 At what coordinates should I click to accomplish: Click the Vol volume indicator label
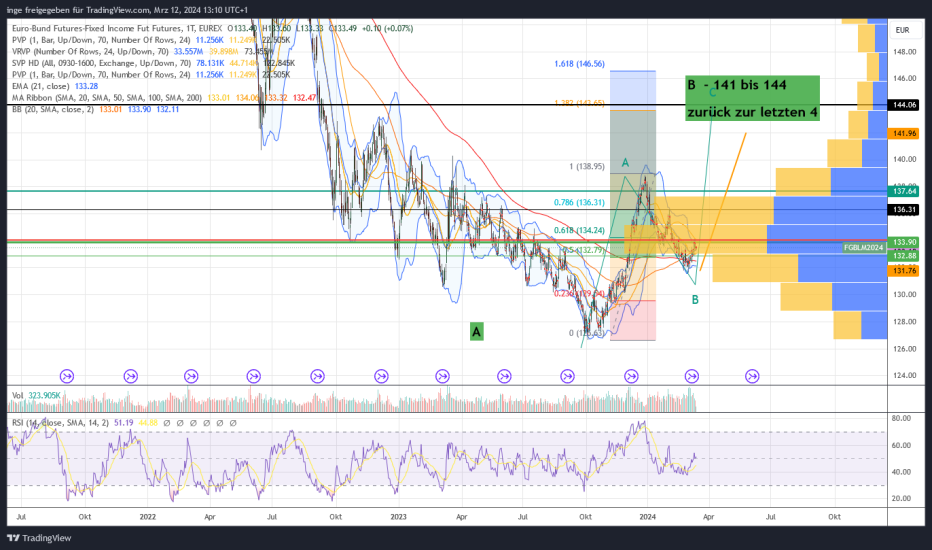(18, 396)
